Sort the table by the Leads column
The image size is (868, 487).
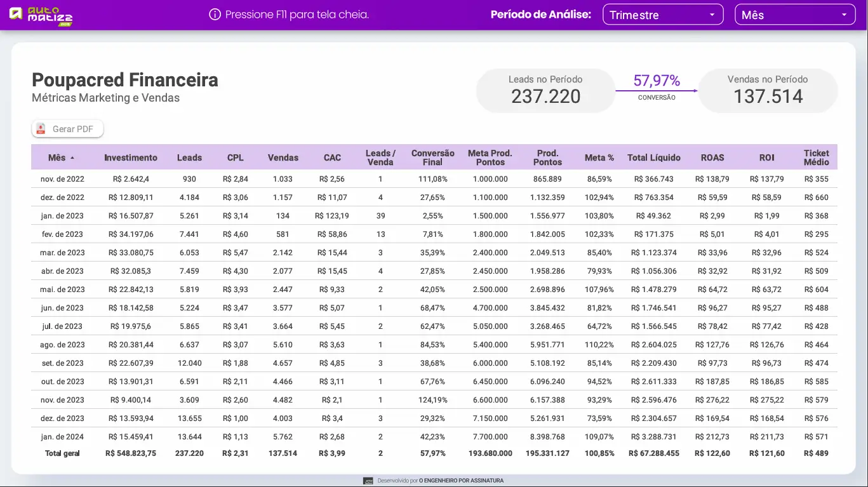point(189,157)
